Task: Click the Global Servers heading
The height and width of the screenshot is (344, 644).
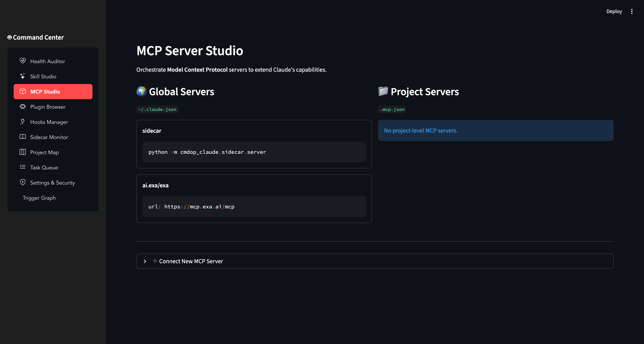Action: [x=181, y=92]
